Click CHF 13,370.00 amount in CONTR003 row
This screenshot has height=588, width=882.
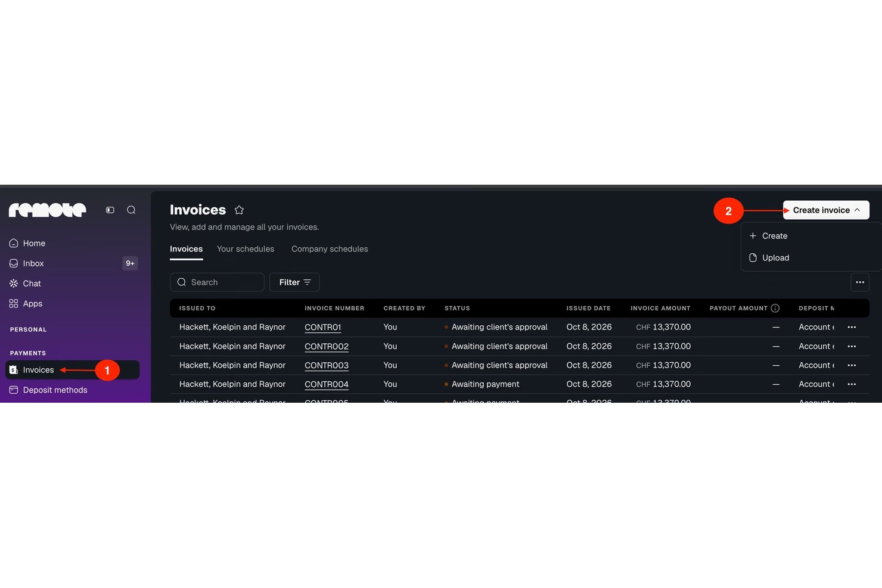[663, 365]
